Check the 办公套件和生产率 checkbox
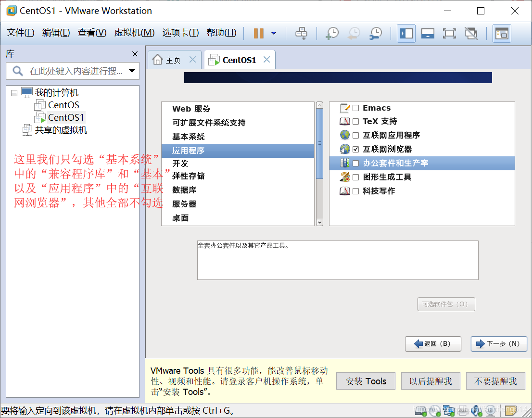532x418 pixels. click(355, 163)
